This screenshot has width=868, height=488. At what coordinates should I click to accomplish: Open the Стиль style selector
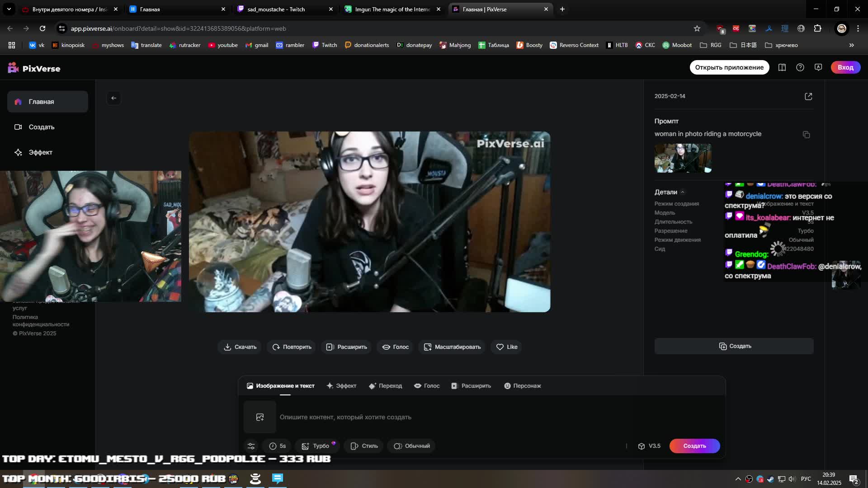click(364, 446)
